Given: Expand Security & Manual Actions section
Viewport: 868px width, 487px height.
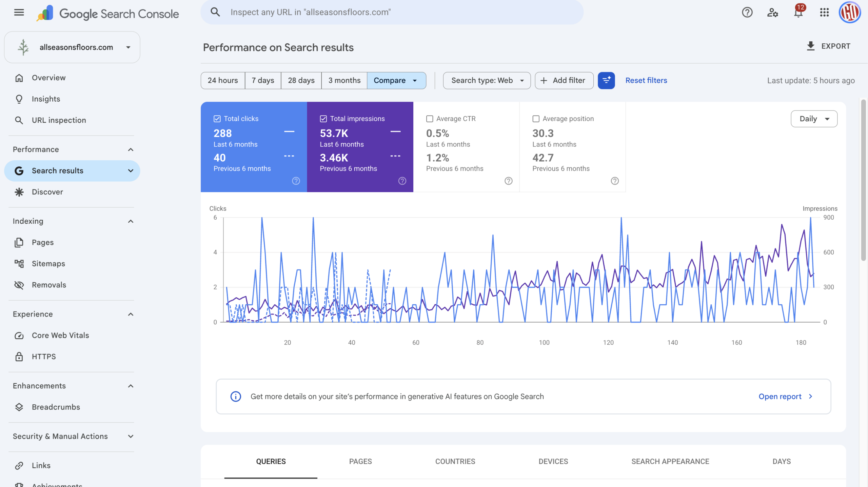Looking at the screenshot, I should 131,436.
